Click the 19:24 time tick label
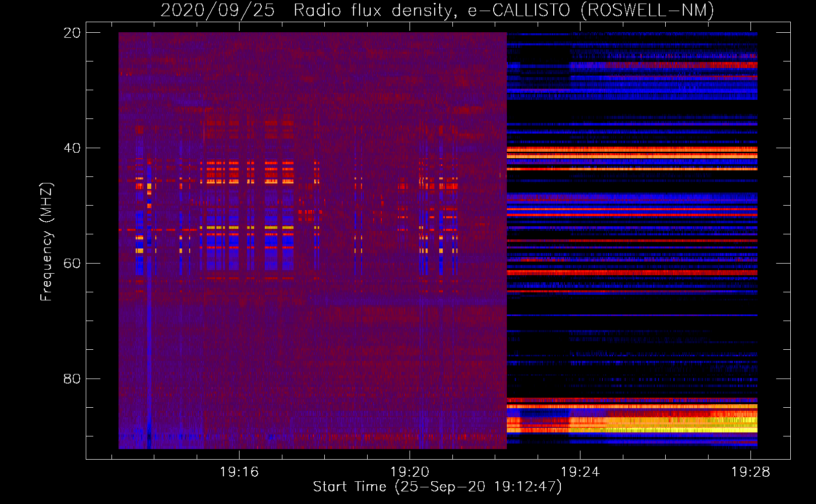 (x=580, y=472)
